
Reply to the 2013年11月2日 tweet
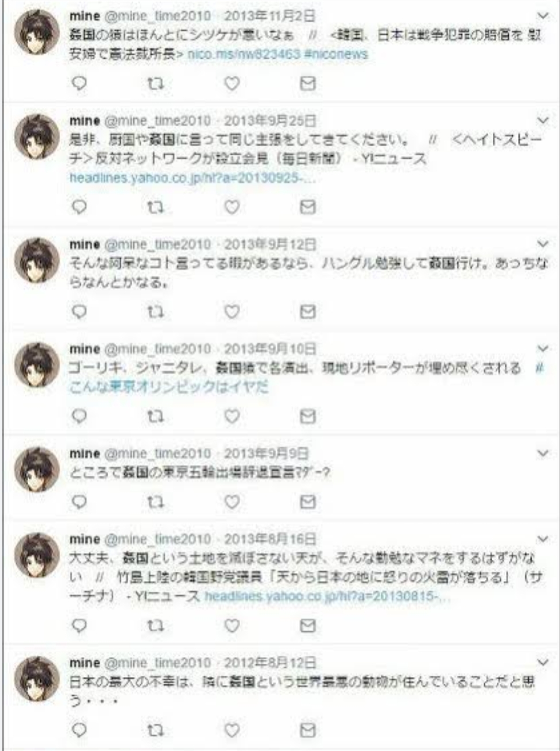pyautogui.click(x=80, y=83)
